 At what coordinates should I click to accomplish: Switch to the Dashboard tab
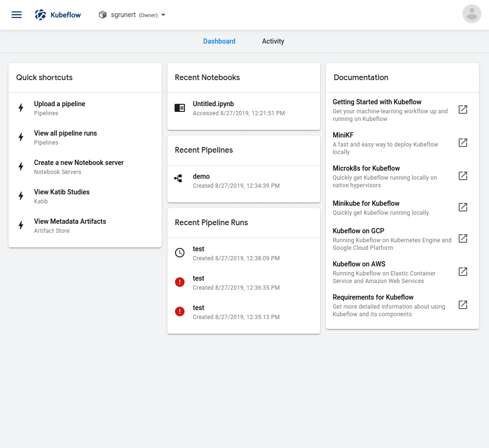(x=219, y=41)
